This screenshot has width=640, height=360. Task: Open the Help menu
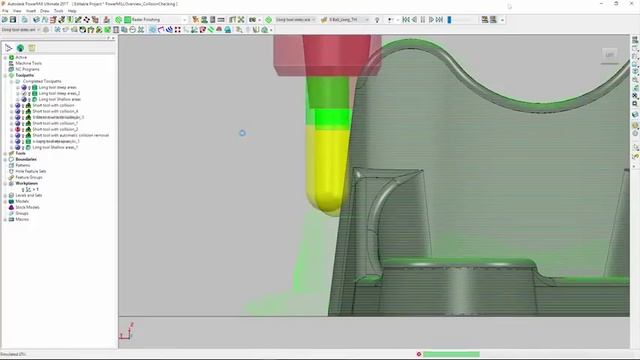point(72,11)
